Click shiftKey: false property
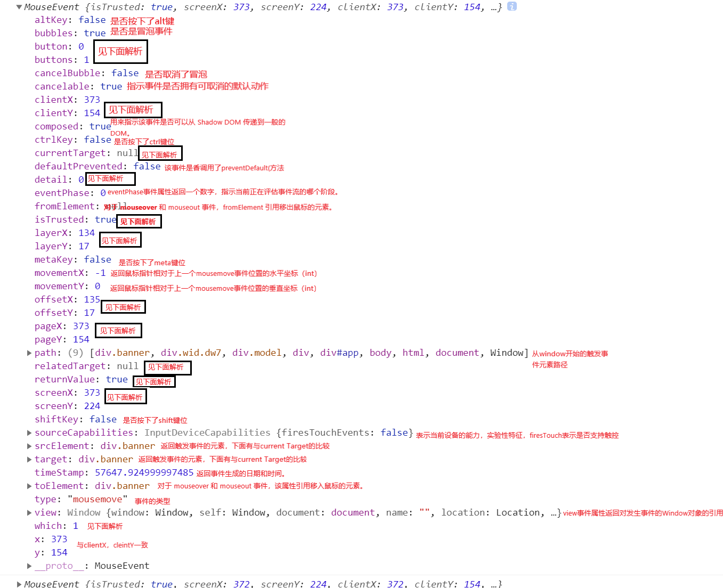Screen dimensions: 723x588 coord(76,419)
